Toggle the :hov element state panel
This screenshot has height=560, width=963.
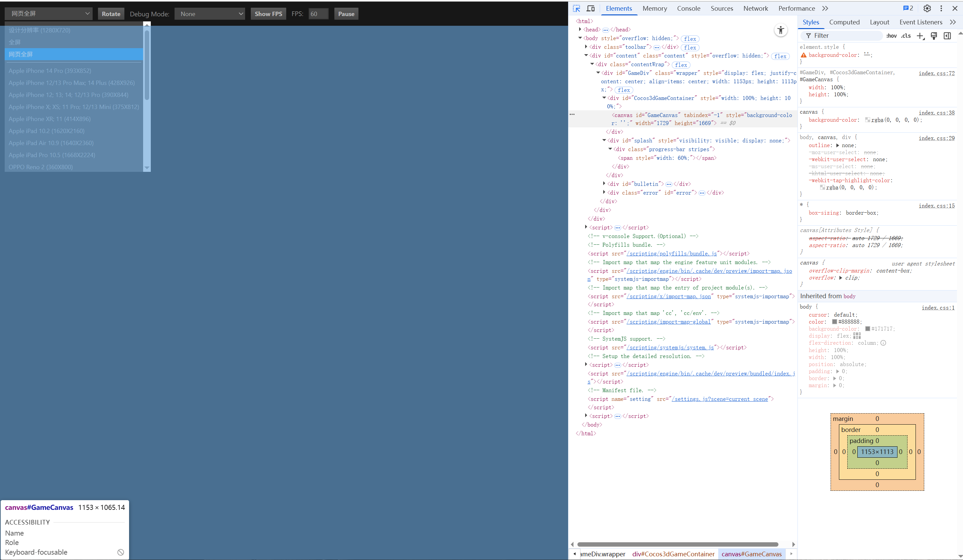[891, 35]
